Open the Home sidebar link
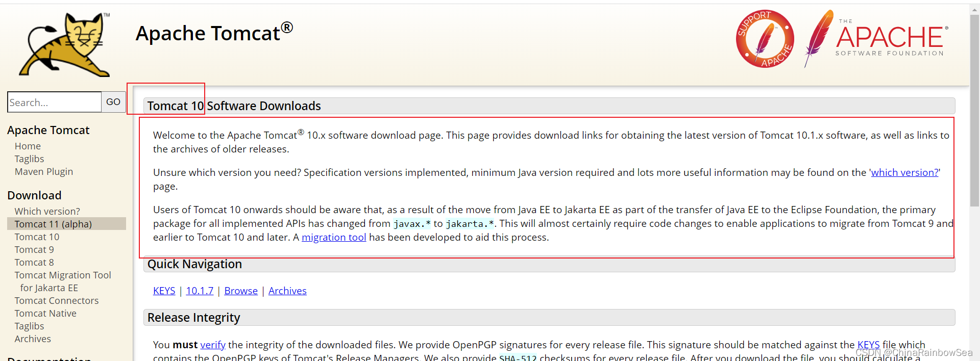 [28, 146]
